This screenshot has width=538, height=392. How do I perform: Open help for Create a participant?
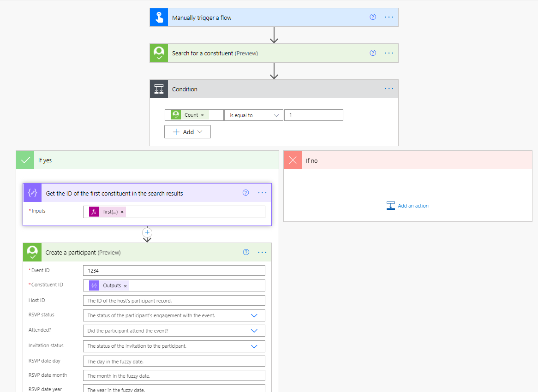[246, 252]
